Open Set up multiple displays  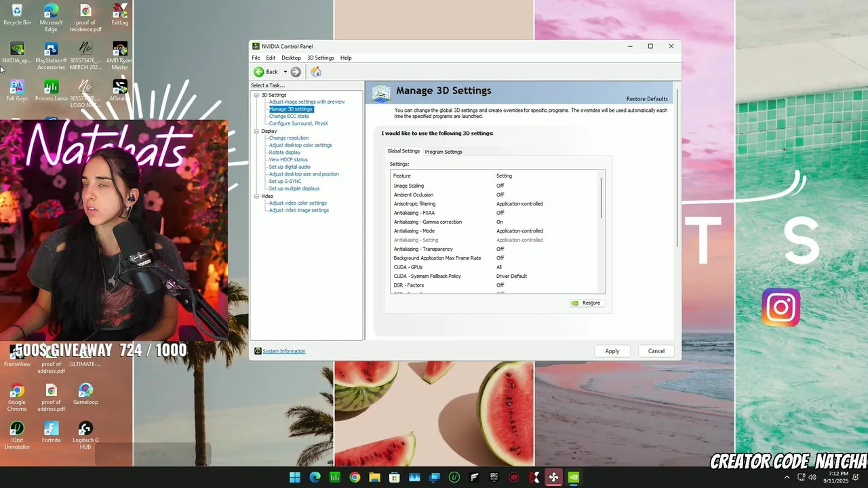tap(294, 188)
